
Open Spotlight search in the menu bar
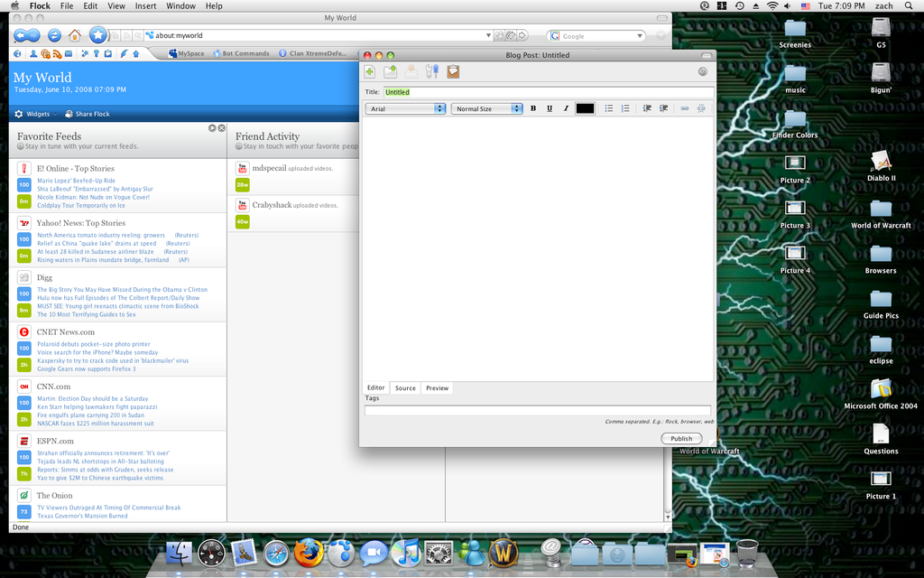click(x=908, y=6)
